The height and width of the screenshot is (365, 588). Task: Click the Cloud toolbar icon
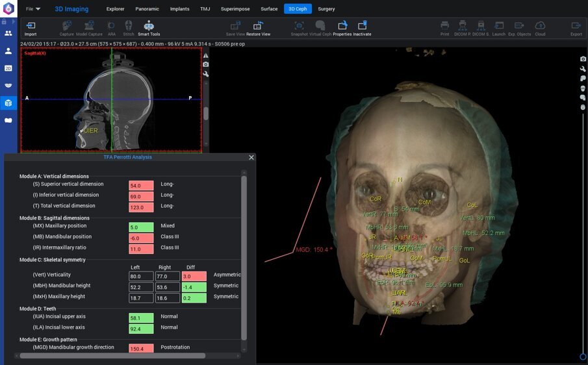(540, 27)
